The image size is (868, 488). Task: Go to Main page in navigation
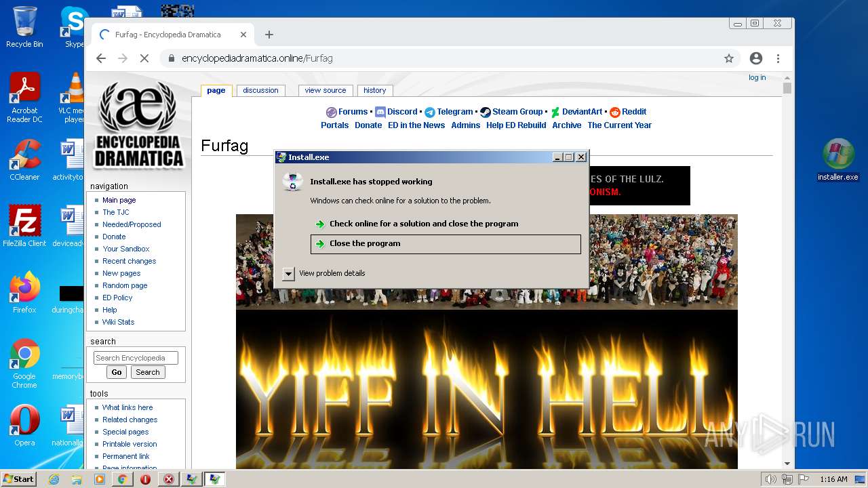[119, 200]
